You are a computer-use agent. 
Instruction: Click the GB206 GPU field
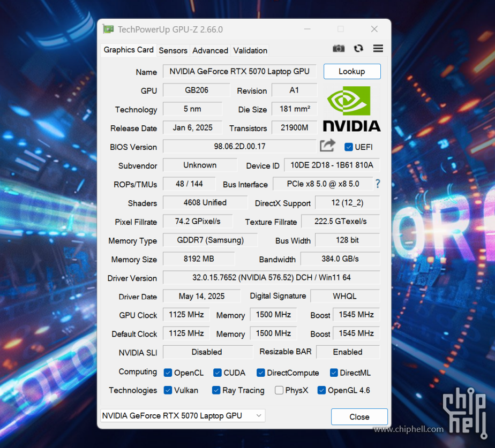tap(197, 90)
